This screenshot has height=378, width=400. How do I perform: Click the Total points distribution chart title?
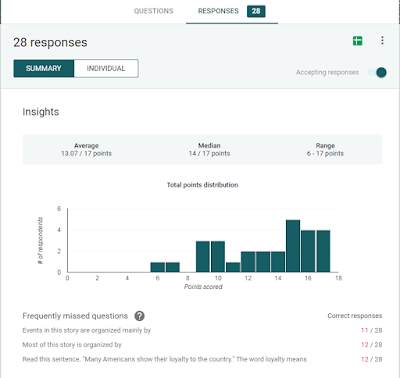202,185
